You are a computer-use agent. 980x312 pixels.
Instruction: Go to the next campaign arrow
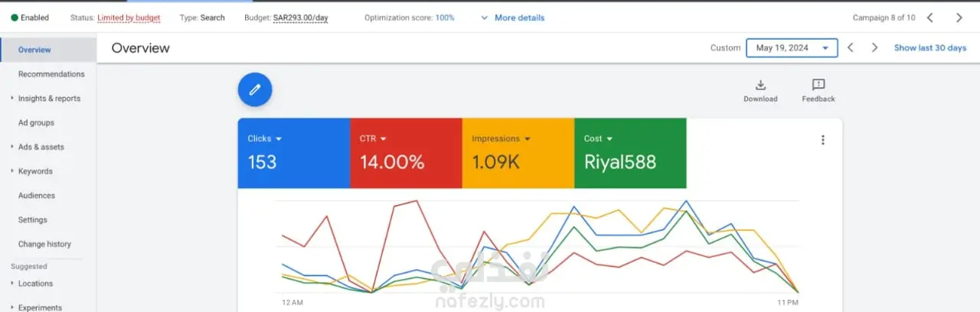pos(959,18)
